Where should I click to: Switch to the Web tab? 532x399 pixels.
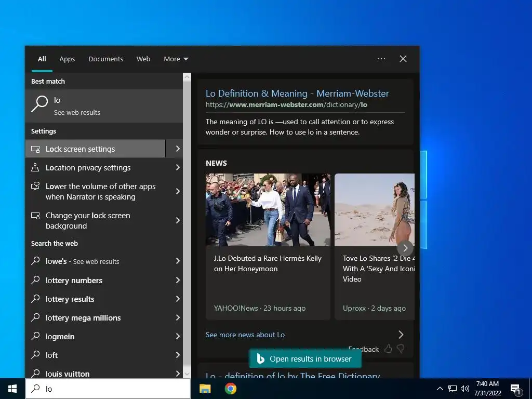click(143, 59)
